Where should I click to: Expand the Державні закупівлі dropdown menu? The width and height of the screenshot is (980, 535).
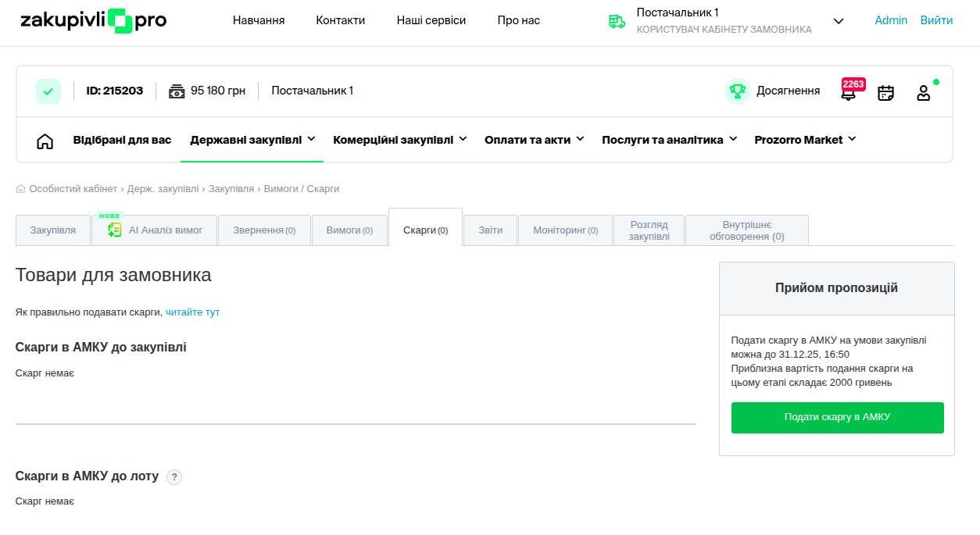[x=252, y=140]
